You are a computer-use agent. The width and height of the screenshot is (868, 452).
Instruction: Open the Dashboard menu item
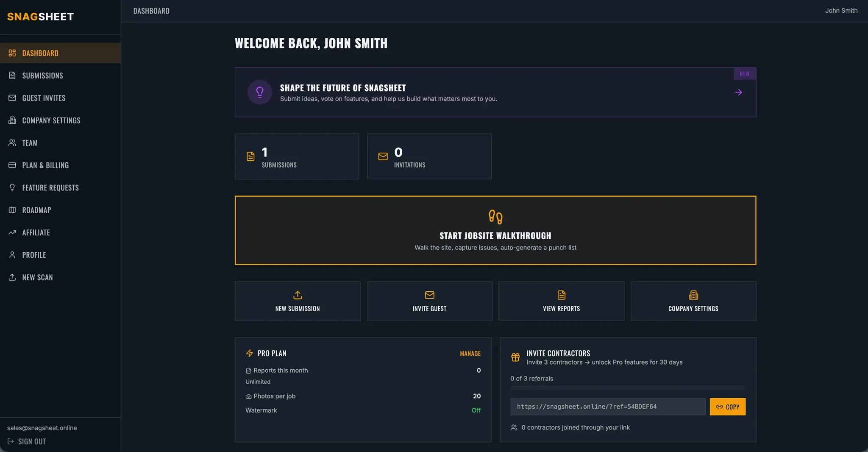tap(60, 53)
